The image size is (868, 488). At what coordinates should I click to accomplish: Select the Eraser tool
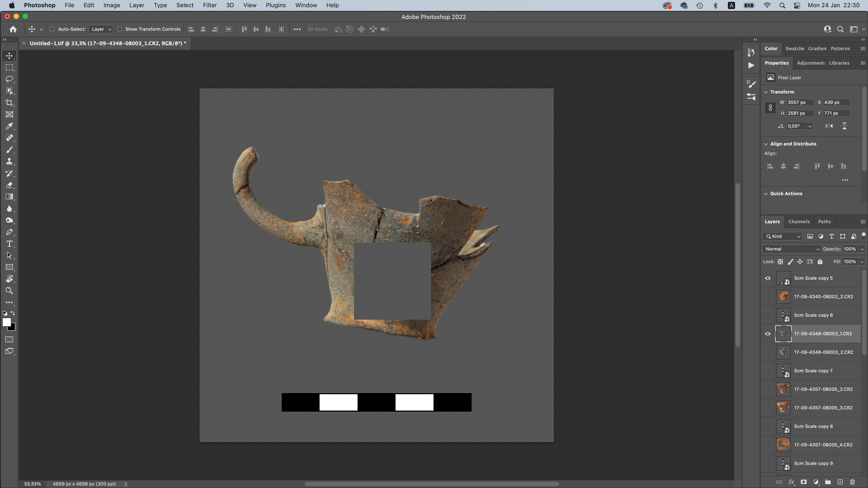click(9, 185)
